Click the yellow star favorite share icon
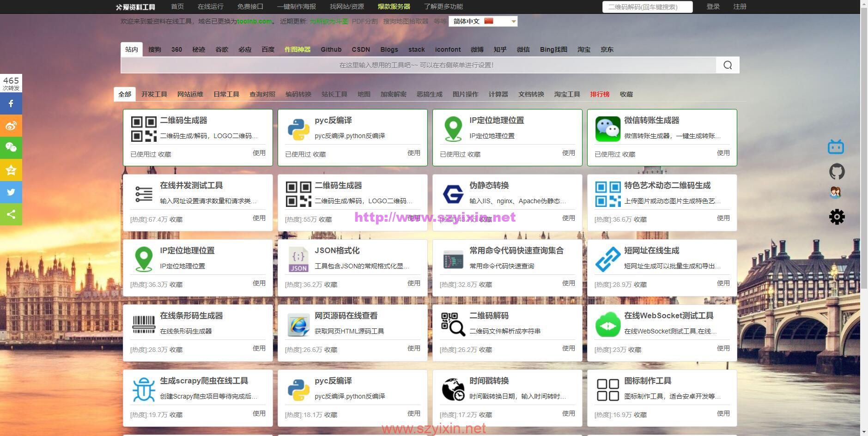Viewport: 868px width, 436px height. (x=11, y=170)
